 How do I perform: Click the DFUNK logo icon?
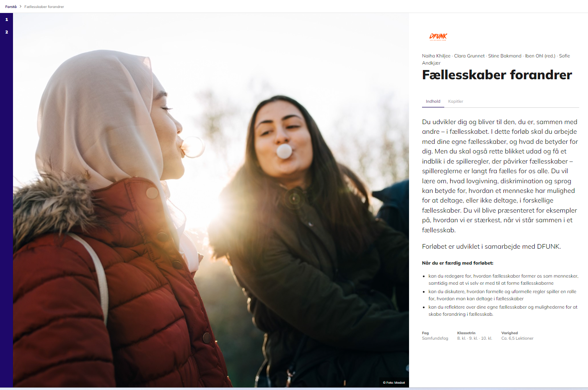tap(438, 36)
